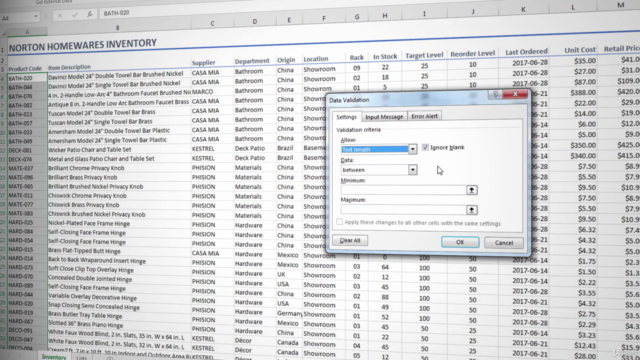Close the Data Validation dialog
The height and width of the screenshot is (360, 640).
[515, 94]
